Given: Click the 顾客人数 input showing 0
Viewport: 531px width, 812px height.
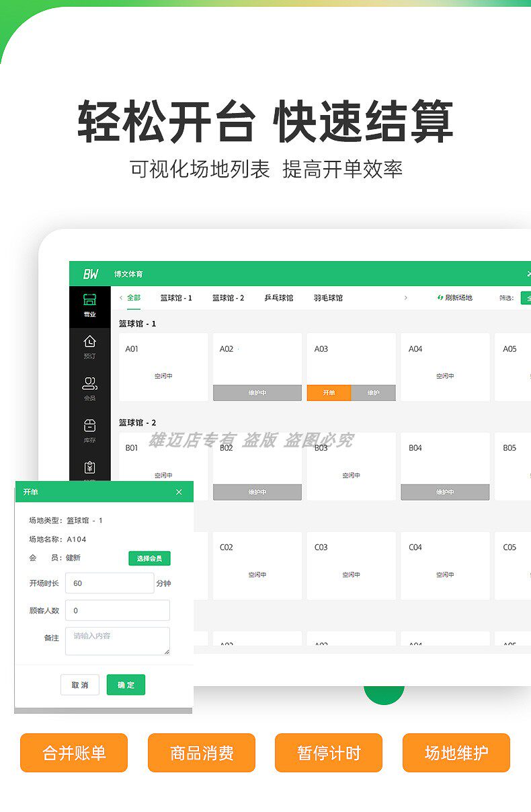Looking at the screenshot, I should pos(117,610).
